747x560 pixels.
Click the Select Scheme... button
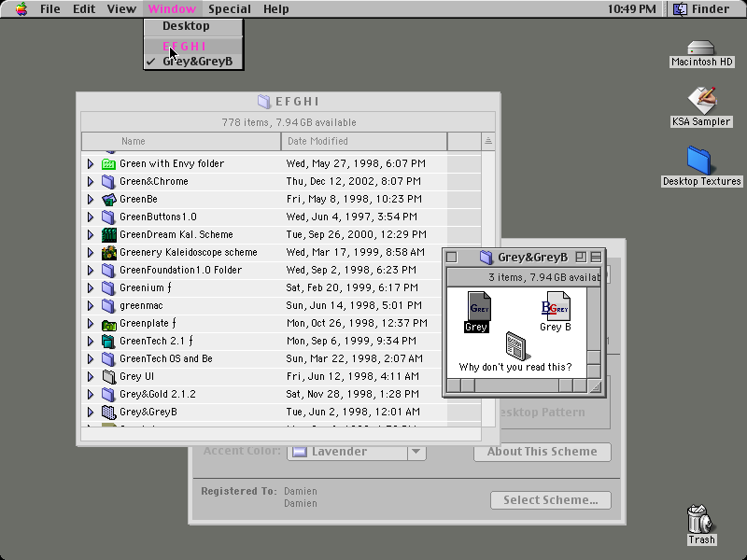(x=551, y=500)
